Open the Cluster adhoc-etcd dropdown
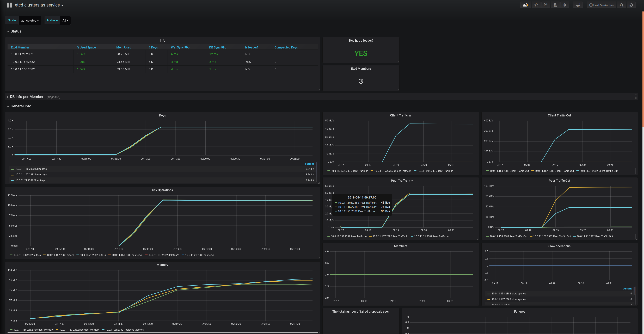This screenshot has width=644, height=334. pyautogui.click(x=30, y=21)
